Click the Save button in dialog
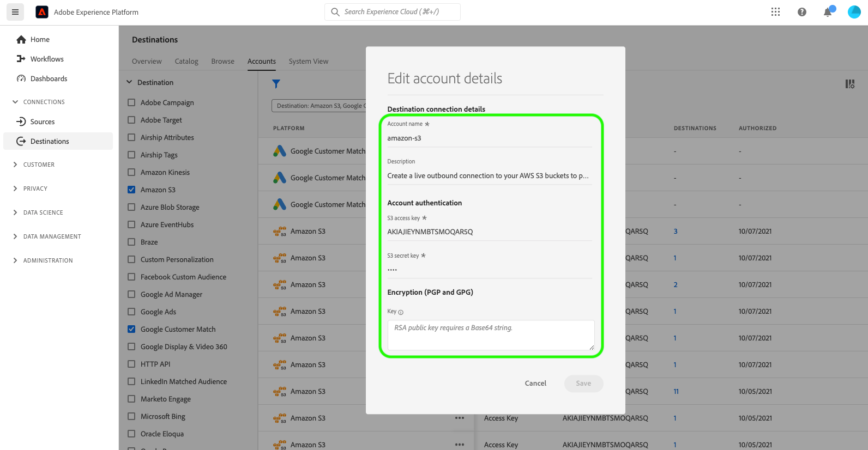Screen dimensions: 868x450 (x=583, y=384)
